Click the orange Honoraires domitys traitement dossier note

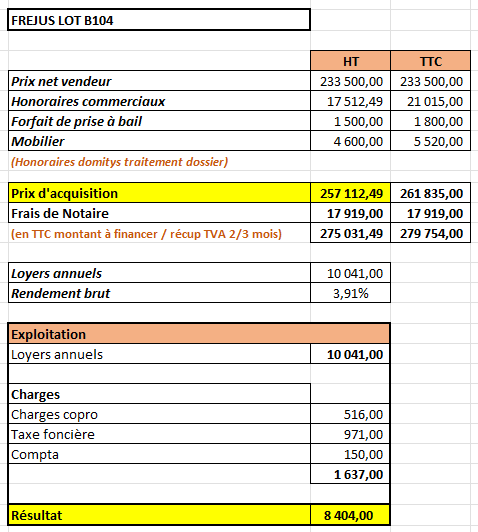tap(119, 162)
